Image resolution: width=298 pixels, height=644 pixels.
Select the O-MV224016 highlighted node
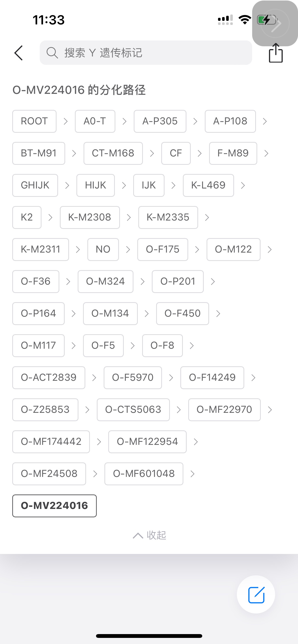tap(55, 506)
